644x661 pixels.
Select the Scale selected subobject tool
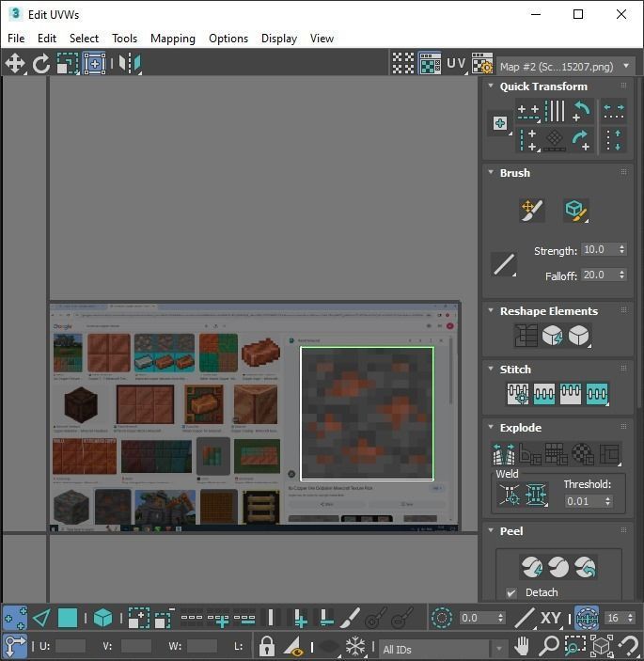[x=68, y=64]
